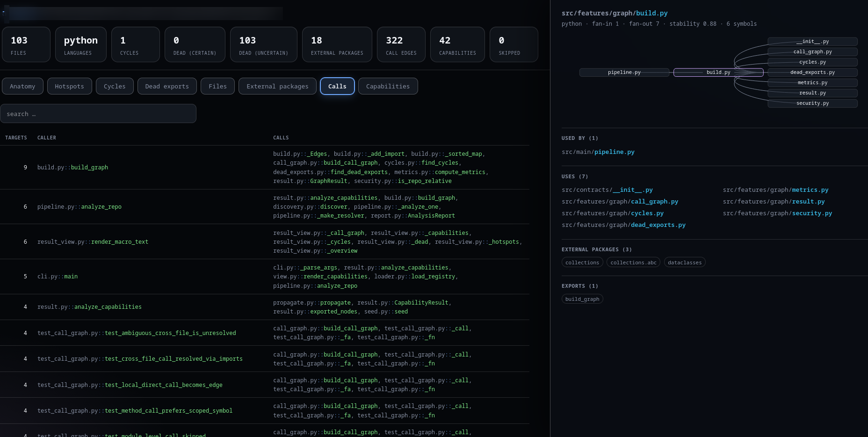
Task: Click the result.py graph node
Action: (813, 93)
